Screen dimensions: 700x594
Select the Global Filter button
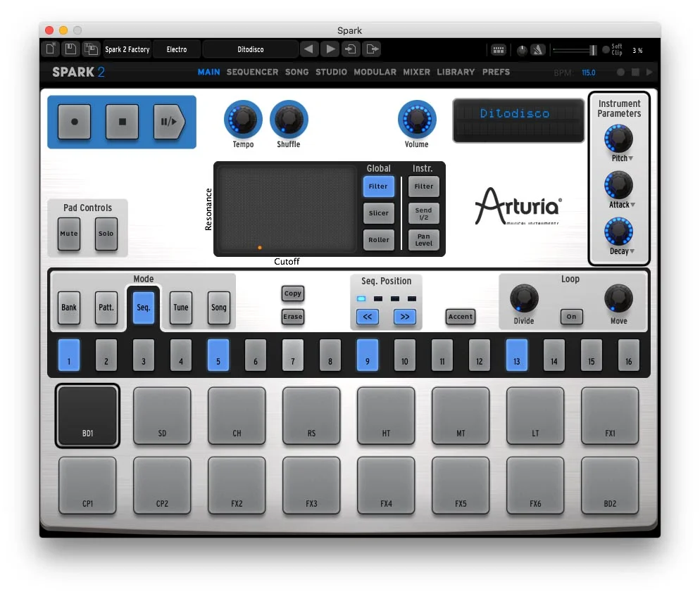coord(379,187)
